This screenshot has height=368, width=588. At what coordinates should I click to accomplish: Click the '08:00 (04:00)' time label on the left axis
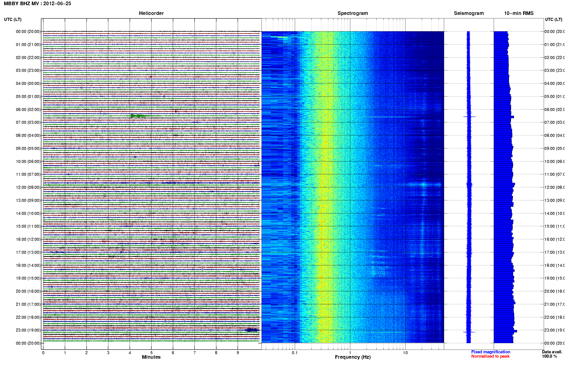point(28,135)
